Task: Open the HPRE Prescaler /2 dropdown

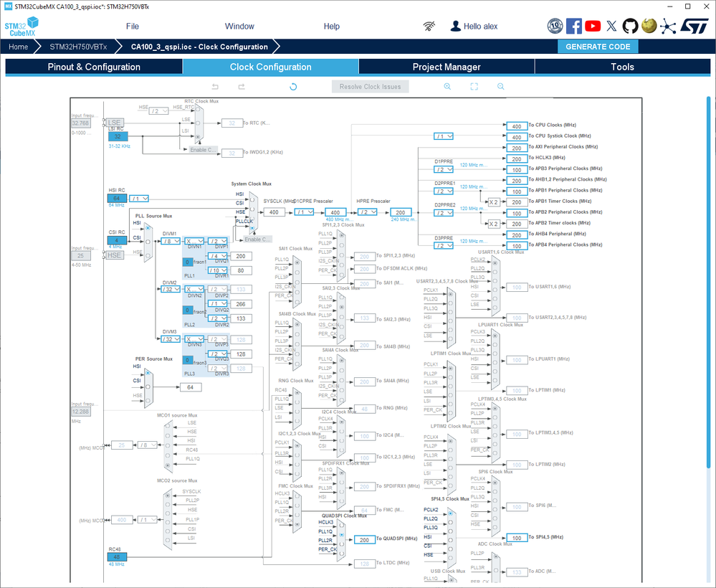Action: [367, 212]
